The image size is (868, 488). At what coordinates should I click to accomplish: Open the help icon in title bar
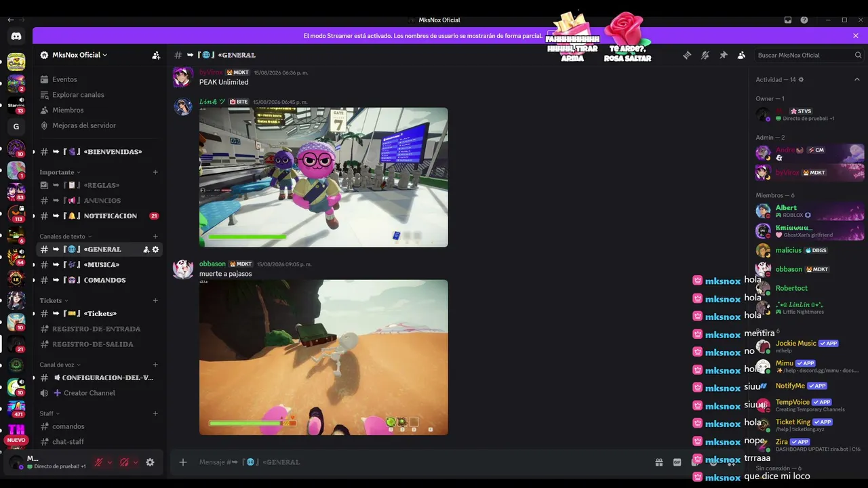point(804,20)
